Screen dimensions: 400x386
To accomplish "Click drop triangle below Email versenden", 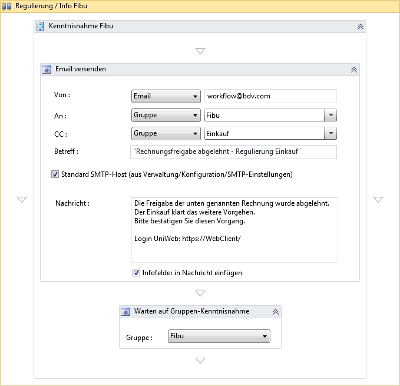I will coord(200,293).
